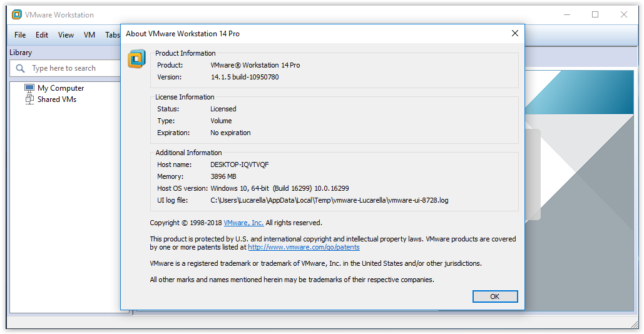
Task: Click the UI log file path
Action: coord(329,200)
